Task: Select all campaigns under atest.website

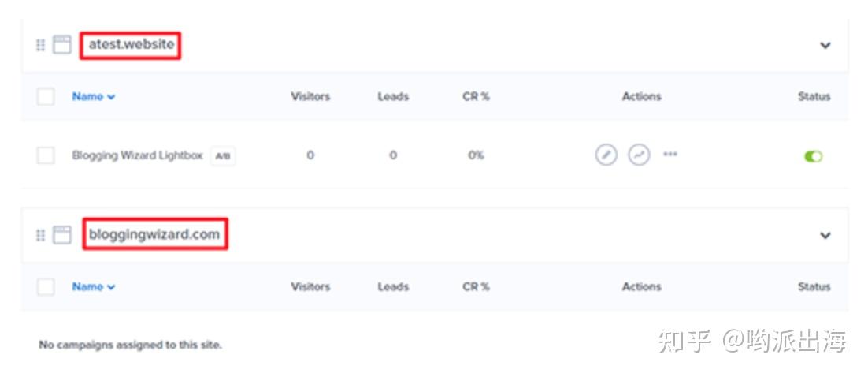Action: pyautogui.click(x=46, y=97)
